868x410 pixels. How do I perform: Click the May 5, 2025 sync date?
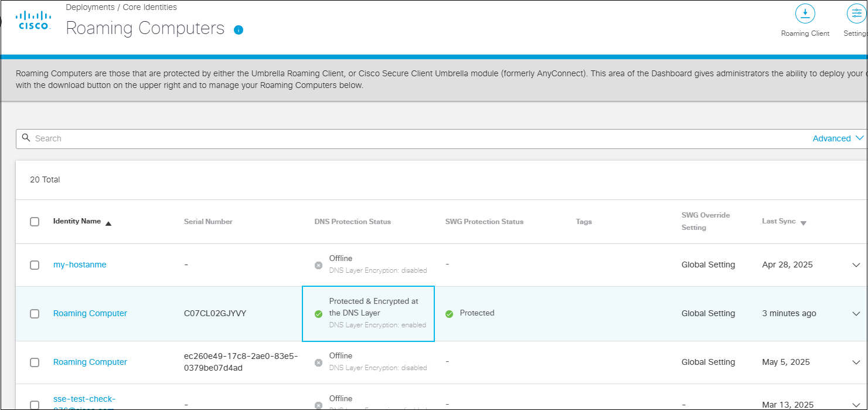click(786, 362)
